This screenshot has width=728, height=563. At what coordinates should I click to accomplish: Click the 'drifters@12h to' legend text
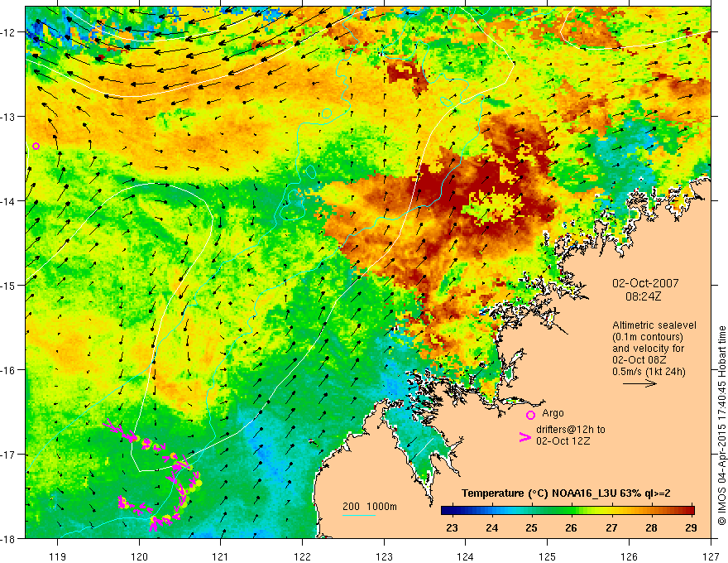(x=571, y=430)
